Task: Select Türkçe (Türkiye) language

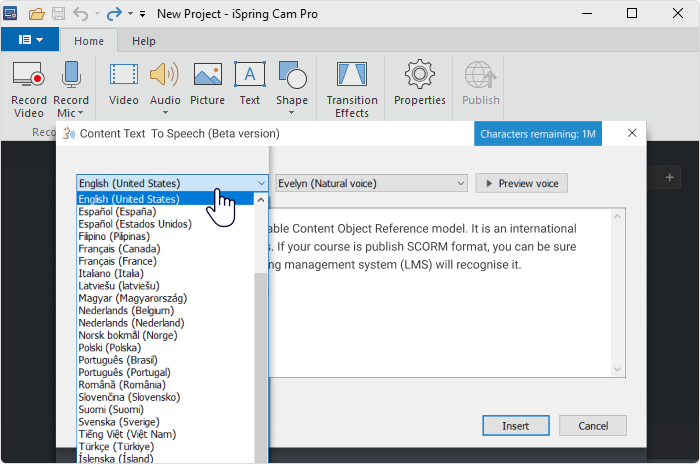Action: (x=165, y=446)
